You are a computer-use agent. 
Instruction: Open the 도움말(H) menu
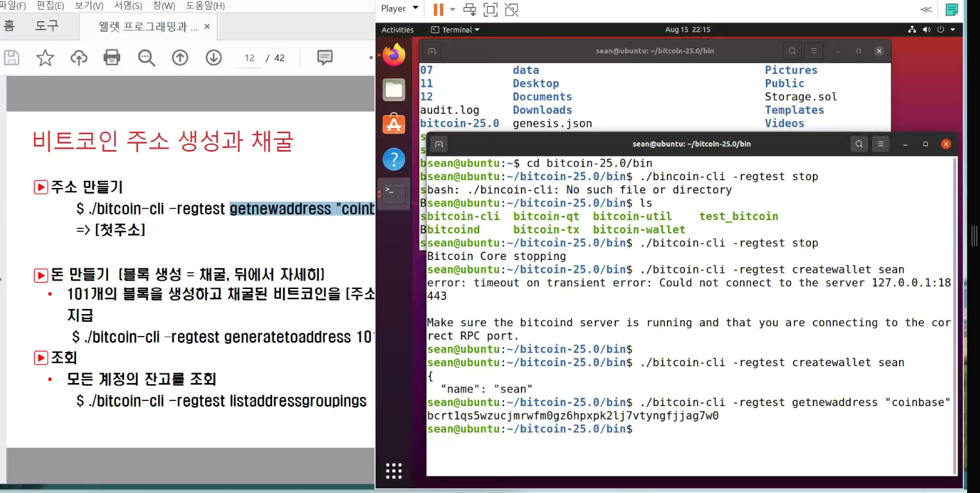[x=205, y=6]
